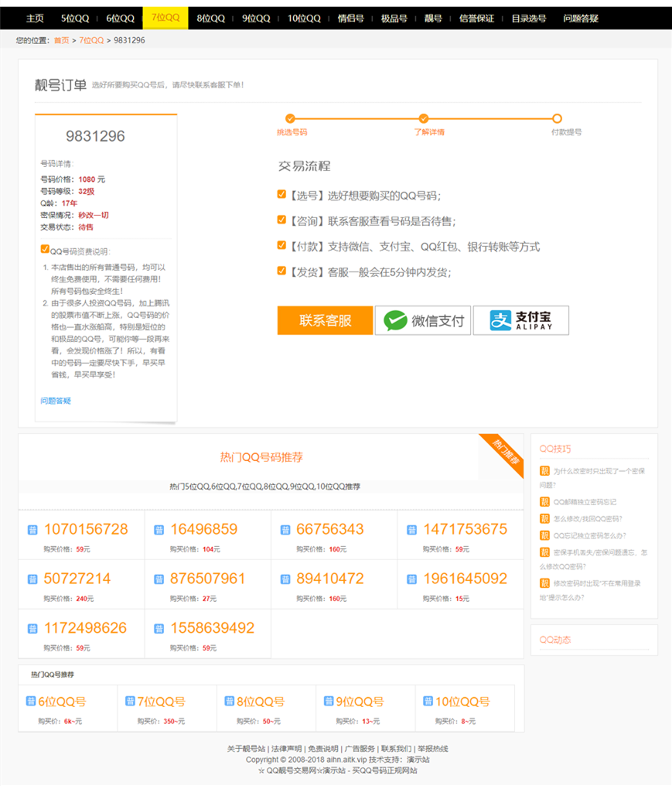672x786 pixels.
Task: Click the 普 badge beside number 16496859
Action: (159, 529)
